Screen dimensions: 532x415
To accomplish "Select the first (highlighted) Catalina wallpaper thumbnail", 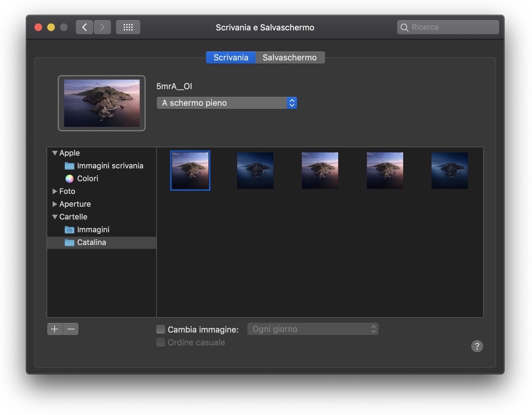I will [190, 171].
